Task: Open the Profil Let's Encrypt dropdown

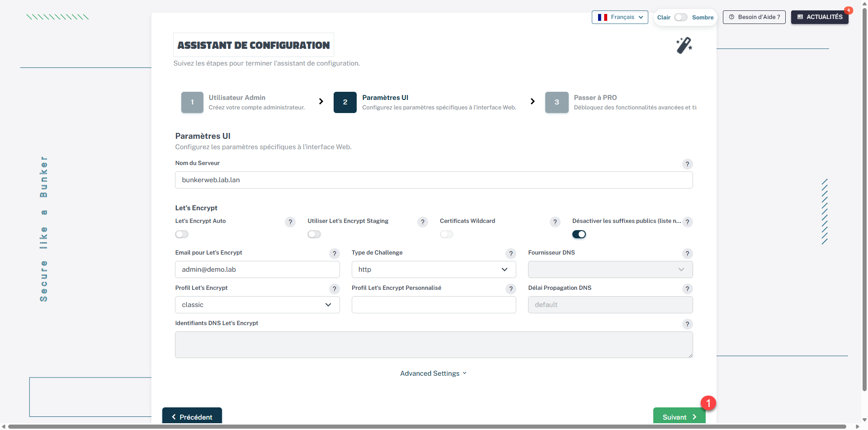Action: 257,305
